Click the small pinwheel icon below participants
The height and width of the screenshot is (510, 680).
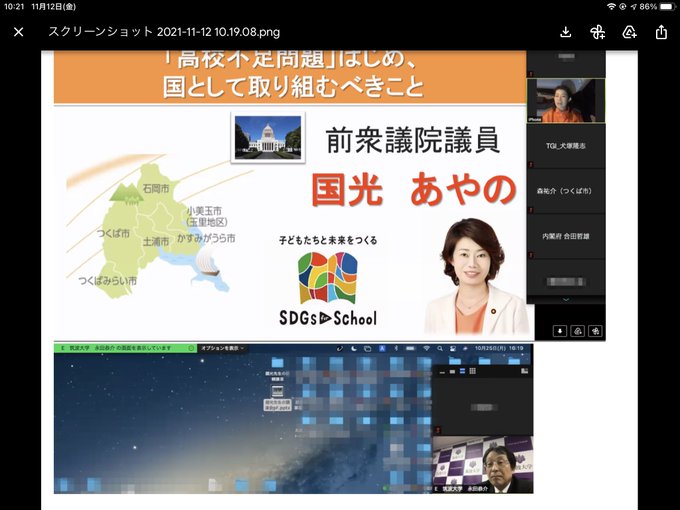[x=595, y=331]
